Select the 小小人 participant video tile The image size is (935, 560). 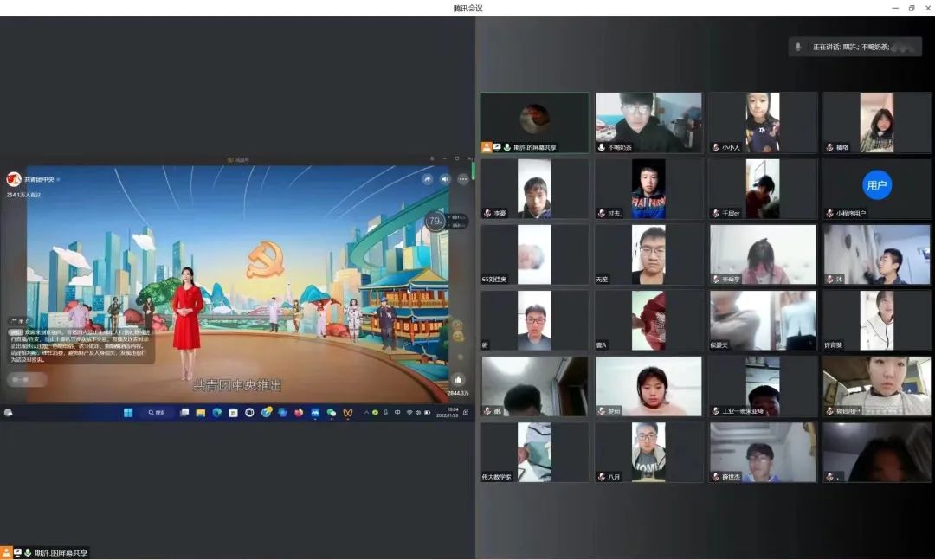pos(763,123)
